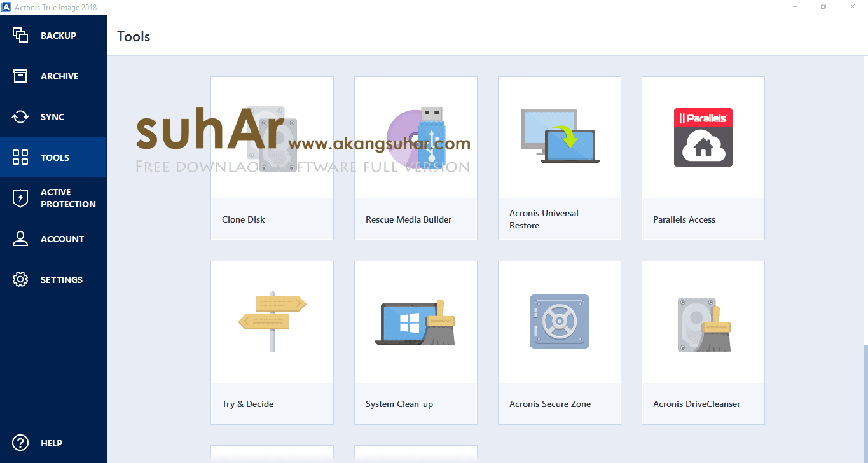Click the Try & Decide signpost icon
This screenshot has height=463, width=868.
pyautogui.click(x=272, y=322)
